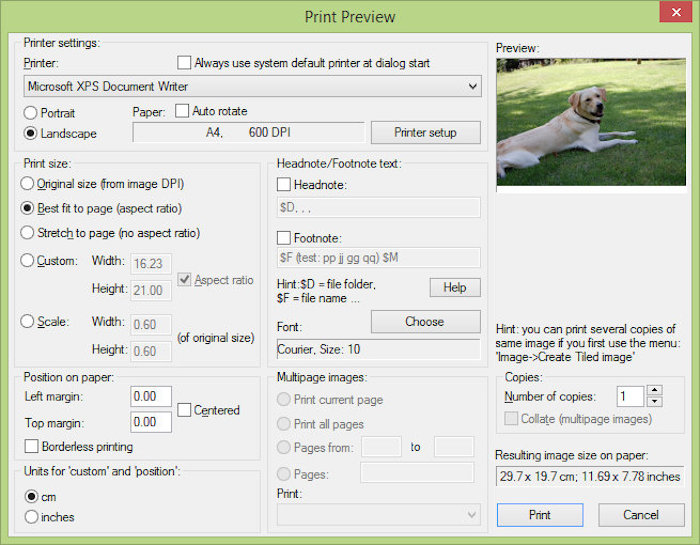Open Printer setup
The height and width of the screenshot is (545, 700).
425,132
